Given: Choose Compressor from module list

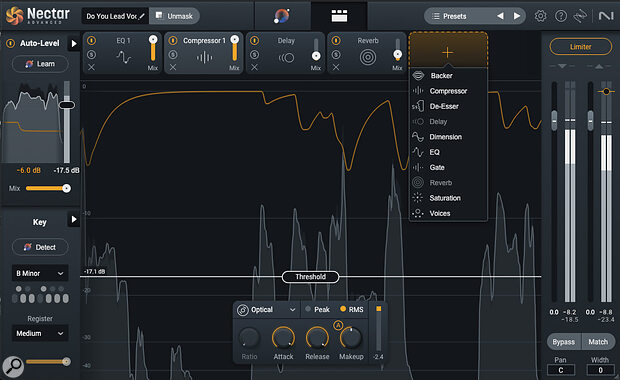Looking at the screenshot, I should tap(448, 91).
